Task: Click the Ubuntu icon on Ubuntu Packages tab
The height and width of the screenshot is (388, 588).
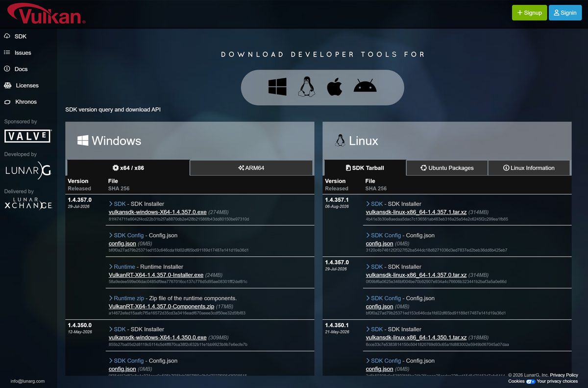Action: [423, 168]
